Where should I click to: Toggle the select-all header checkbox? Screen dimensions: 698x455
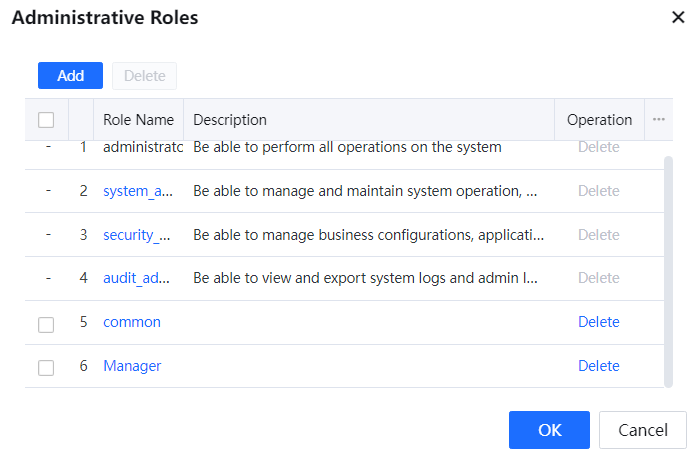point(46,120)
